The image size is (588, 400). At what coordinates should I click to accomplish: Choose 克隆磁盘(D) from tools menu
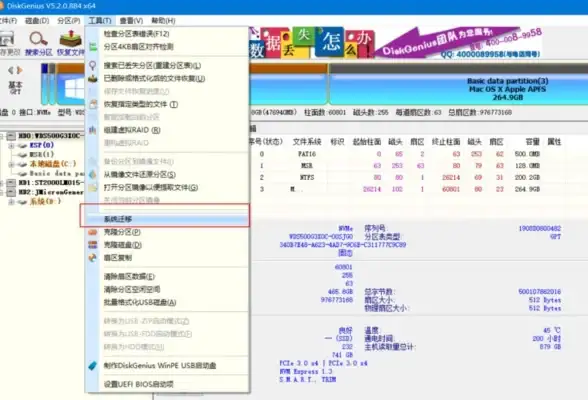[x=167, y=245]
